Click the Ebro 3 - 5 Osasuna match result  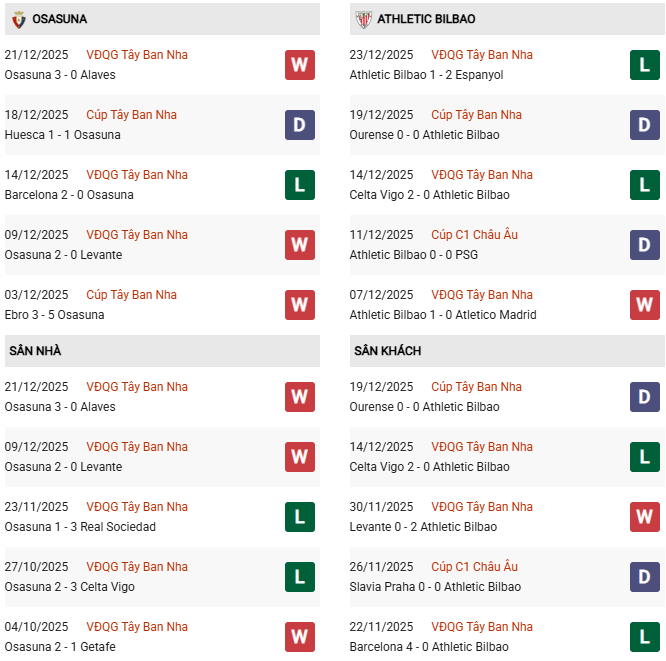click(x=54, y=315)
